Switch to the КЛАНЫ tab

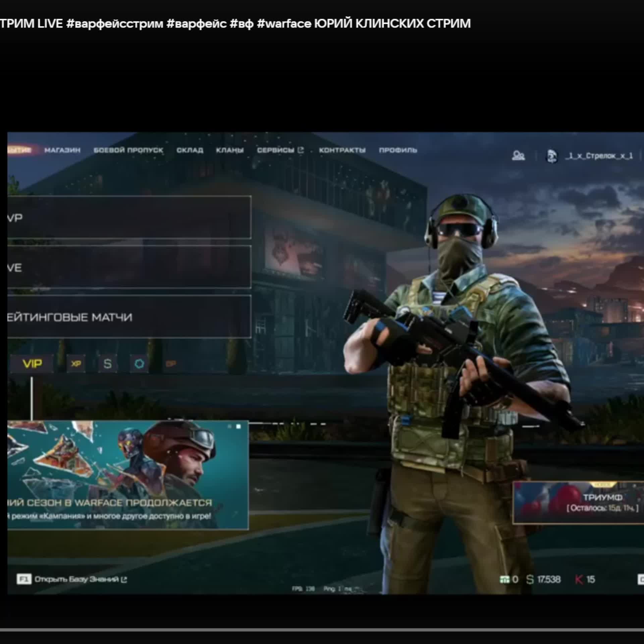click(230, 150)
